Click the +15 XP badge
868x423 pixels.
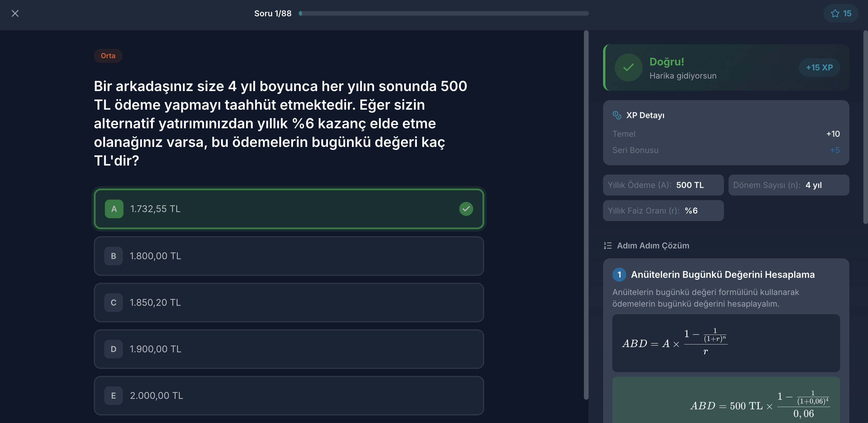[x=819, y=67]
